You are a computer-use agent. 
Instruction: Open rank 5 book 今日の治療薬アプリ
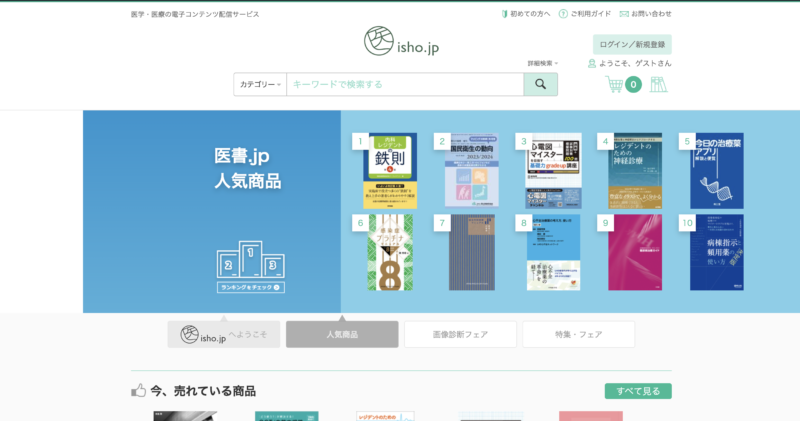[717, 171]
